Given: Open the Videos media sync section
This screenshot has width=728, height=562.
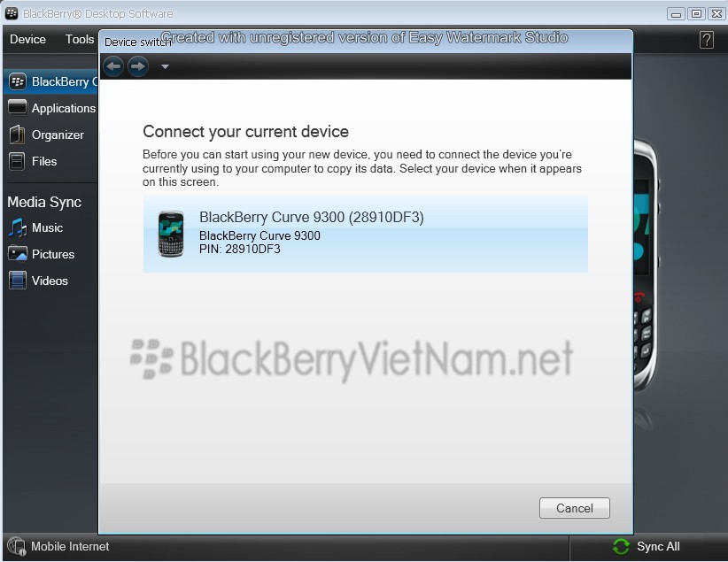Looking at the screenshot, I should click(x=50, y=281).
